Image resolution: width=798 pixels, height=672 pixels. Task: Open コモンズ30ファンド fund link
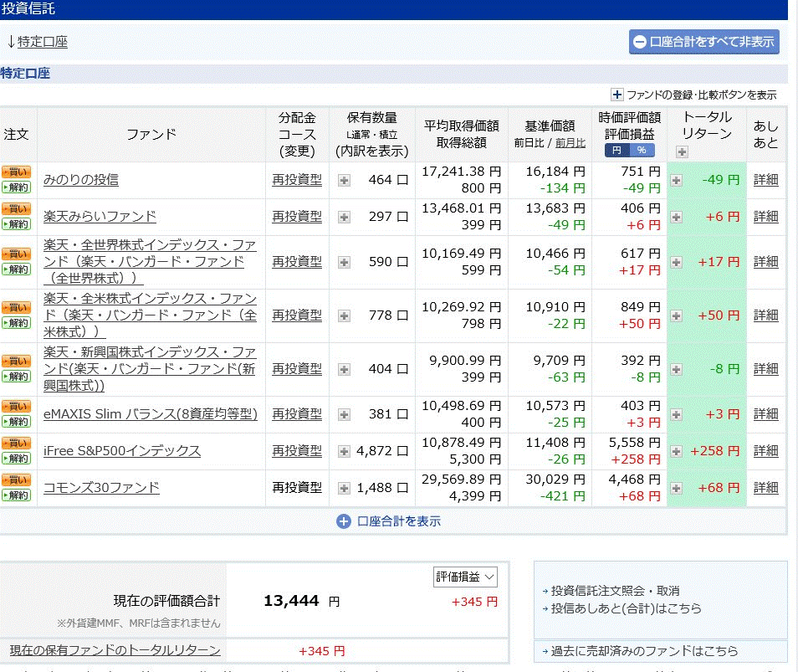101,488
